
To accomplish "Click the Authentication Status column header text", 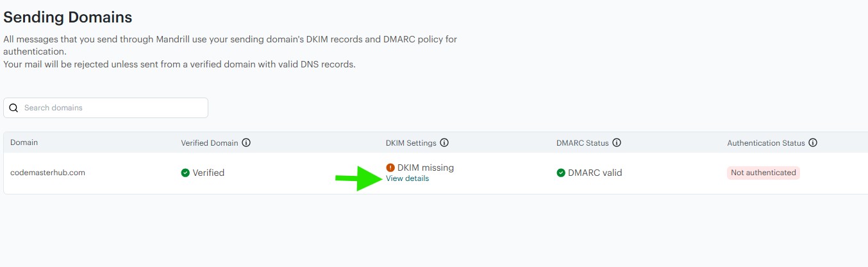I will click(765, 142).
